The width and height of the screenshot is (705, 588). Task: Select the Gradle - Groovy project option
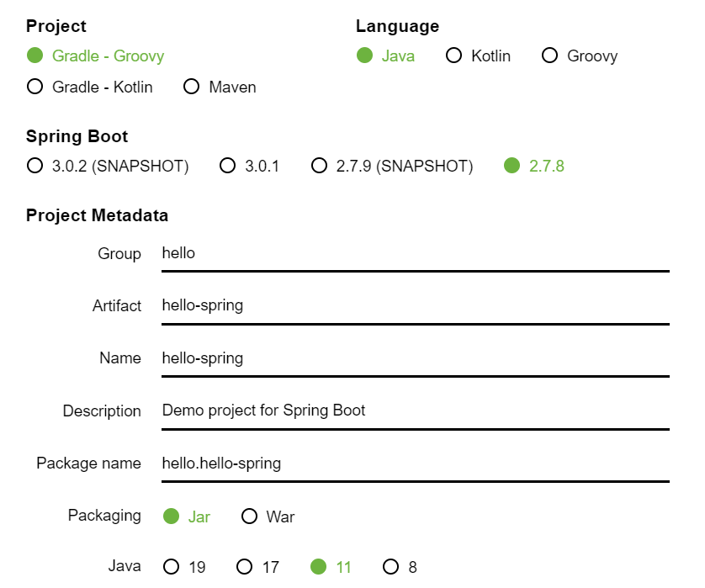(x=34, y=56)
